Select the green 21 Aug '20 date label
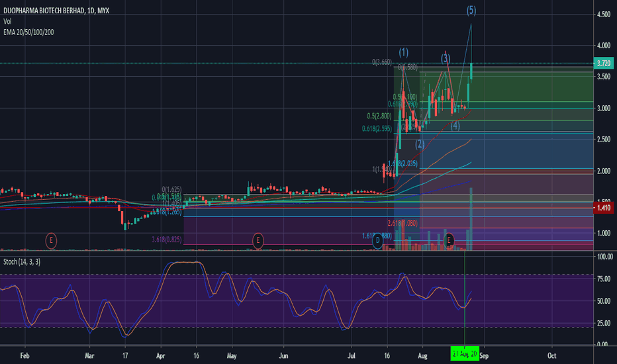This screenshot has height=364, width=617. (465, 354)
